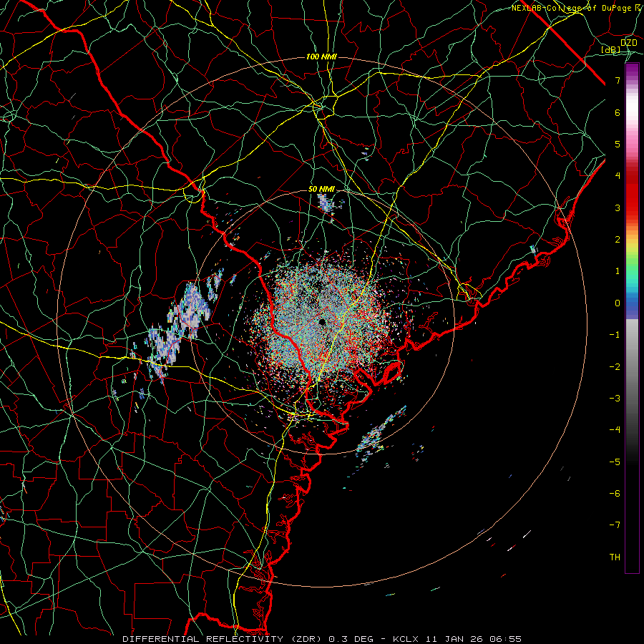Click the '3' value on the color scale

[x=618, y=208]
